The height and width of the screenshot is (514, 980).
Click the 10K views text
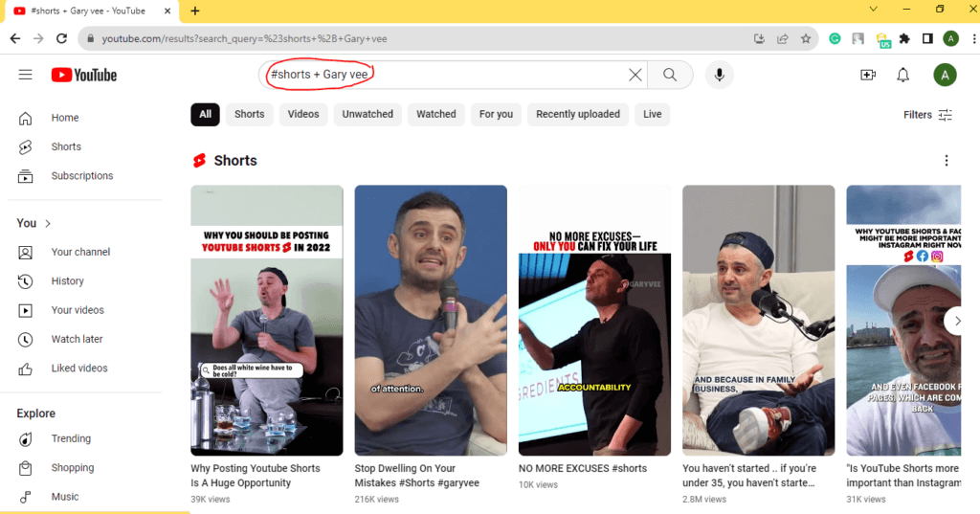click(538, 484)
